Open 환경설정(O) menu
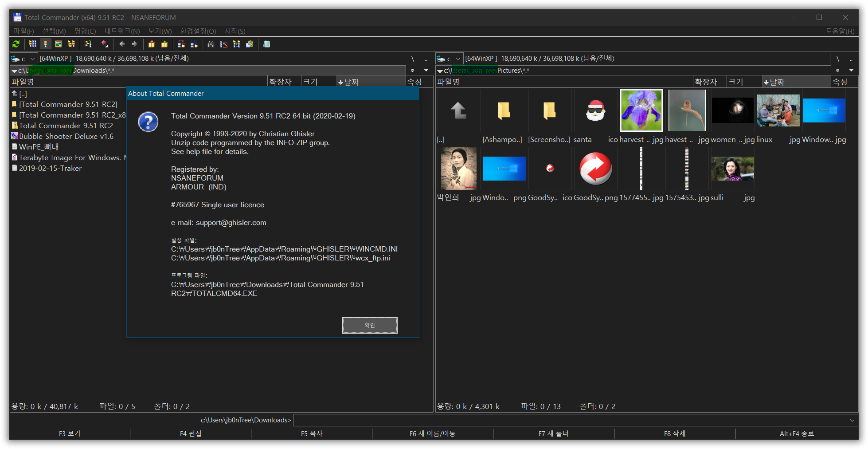The image size is (868, 449). pos(198,31)
